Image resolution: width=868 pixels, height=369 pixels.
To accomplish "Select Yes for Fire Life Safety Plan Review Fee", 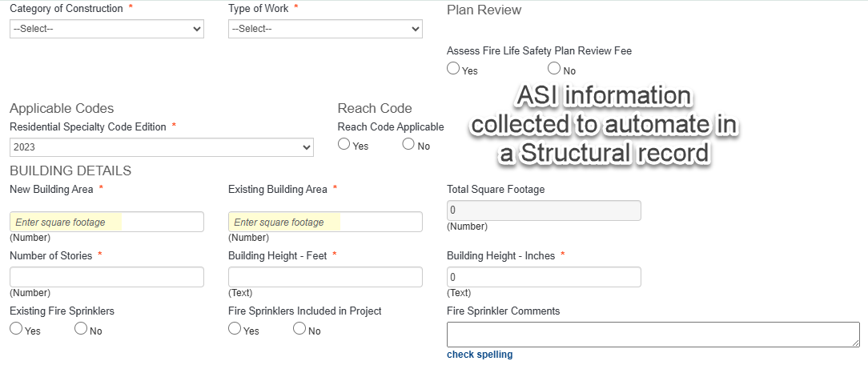I will (453, 70).
